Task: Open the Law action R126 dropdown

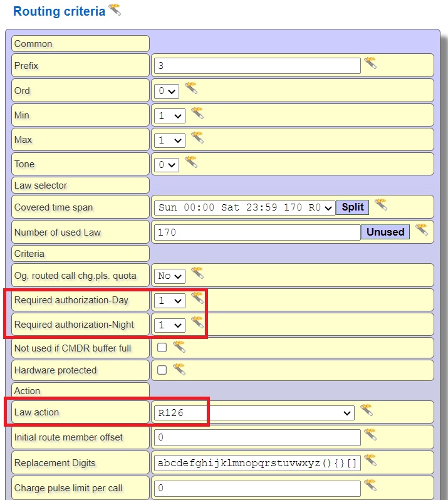Action: tap(254, 413)
